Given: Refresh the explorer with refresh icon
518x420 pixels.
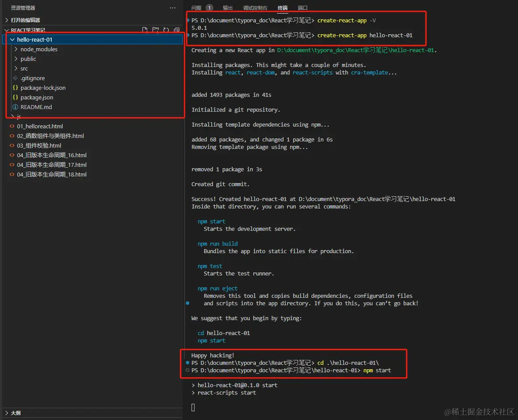Looking at the screenshot, I should point(166,30).
